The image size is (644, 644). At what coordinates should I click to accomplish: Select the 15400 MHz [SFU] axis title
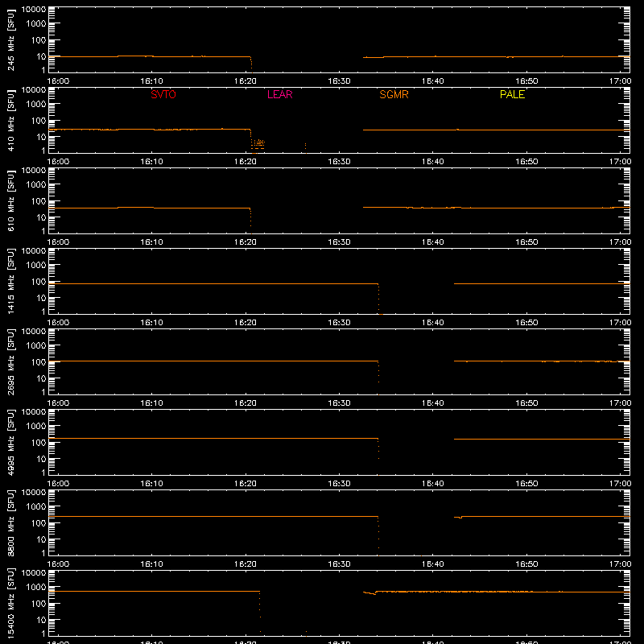(10, 603)
